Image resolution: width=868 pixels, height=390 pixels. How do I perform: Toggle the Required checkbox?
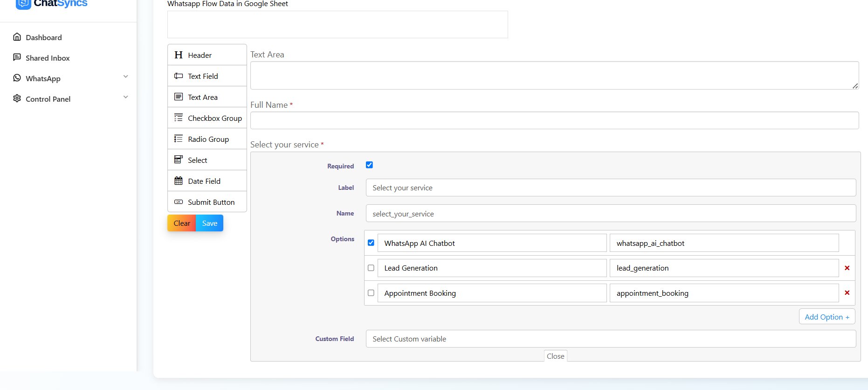369,165
